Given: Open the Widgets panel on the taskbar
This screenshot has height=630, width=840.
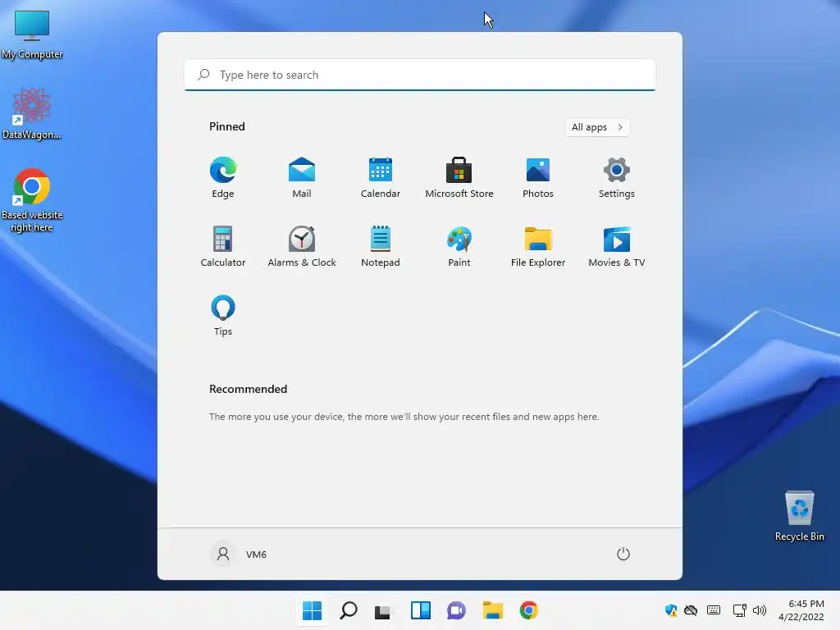Looking at the screenshot, I should click(421, 610).
